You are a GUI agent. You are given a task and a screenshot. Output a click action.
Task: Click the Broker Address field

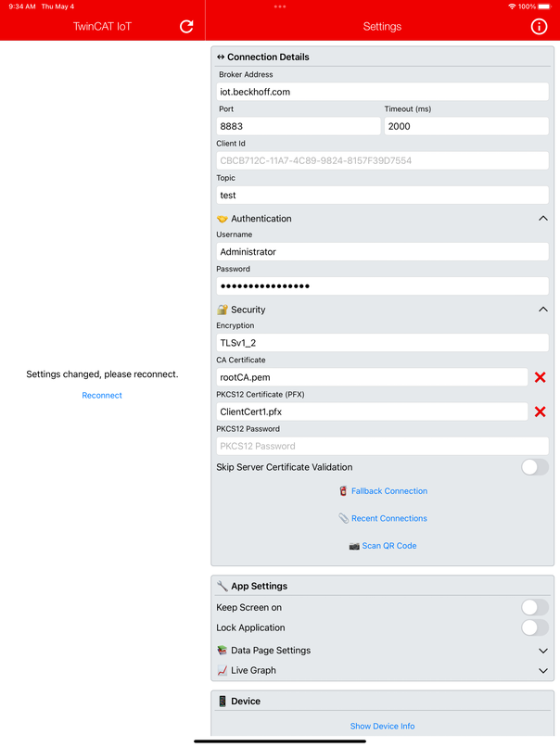point(382,92)
